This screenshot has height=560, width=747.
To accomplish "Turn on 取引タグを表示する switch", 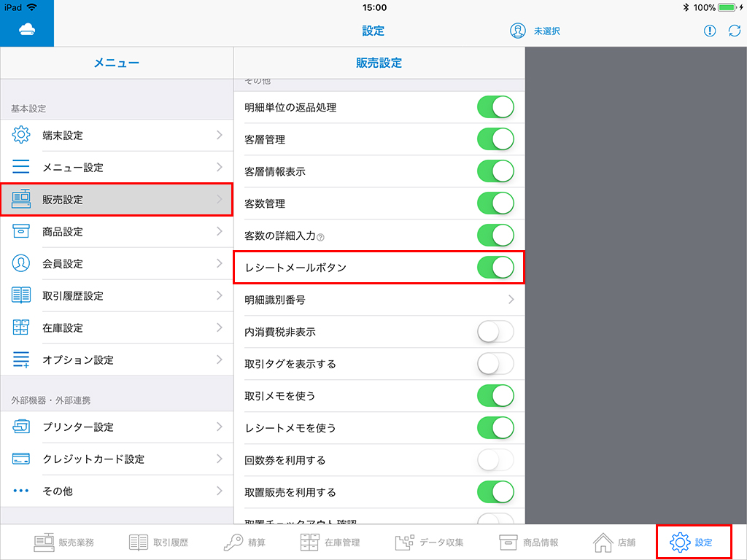I will tap(495, 363).
